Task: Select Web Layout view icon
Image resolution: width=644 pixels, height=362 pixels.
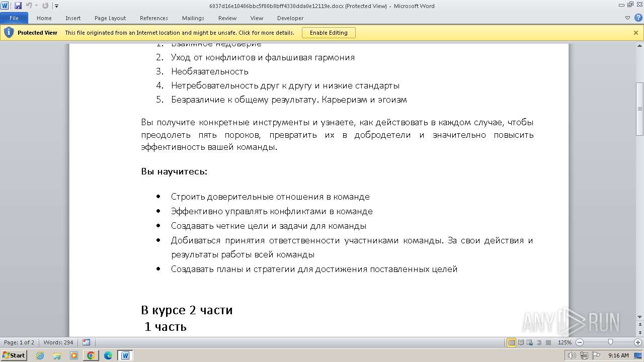Action: (530, 342)
